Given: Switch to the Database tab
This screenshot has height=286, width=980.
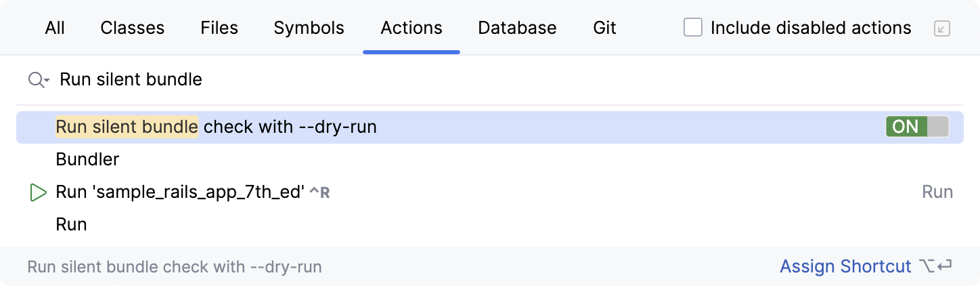Looking at the screenshot, I should tap(517, 28).
